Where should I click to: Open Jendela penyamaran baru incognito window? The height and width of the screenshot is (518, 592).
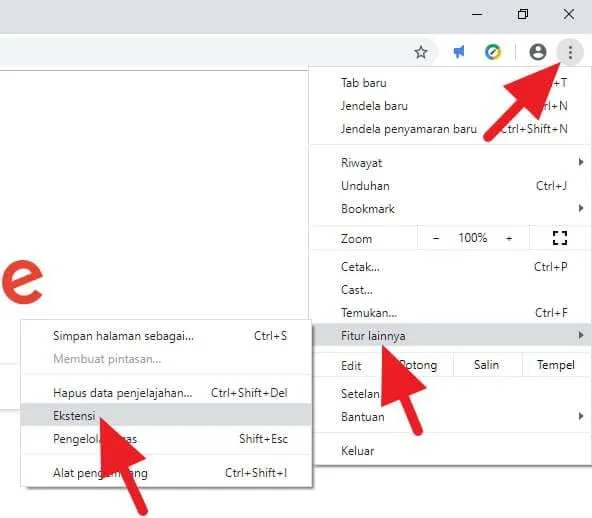[x=450, y=129]
